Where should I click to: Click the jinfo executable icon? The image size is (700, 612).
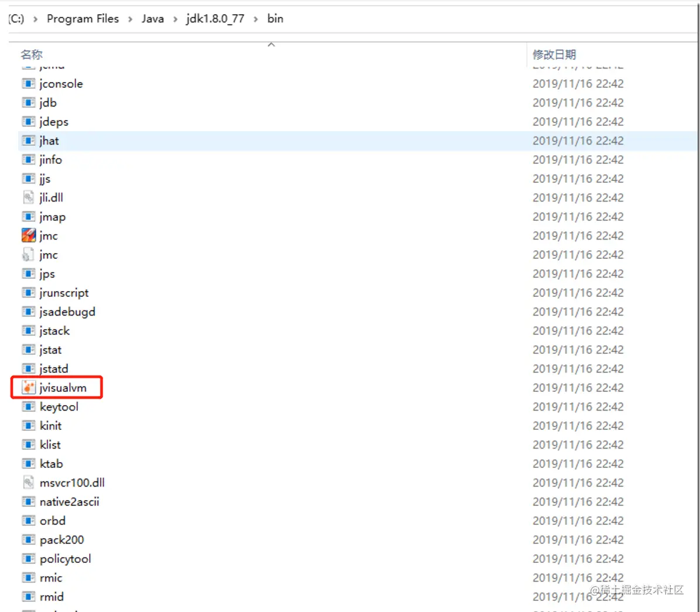point(28,159)
